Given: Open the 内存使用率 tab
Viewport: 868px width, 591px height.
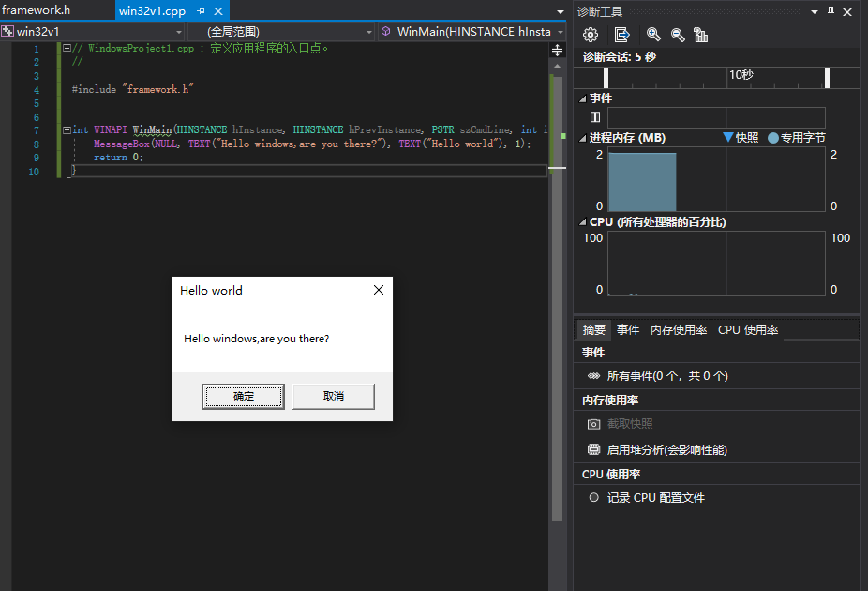Looking at the screenshot, I should pyautogui.click(x=679, y=329).
